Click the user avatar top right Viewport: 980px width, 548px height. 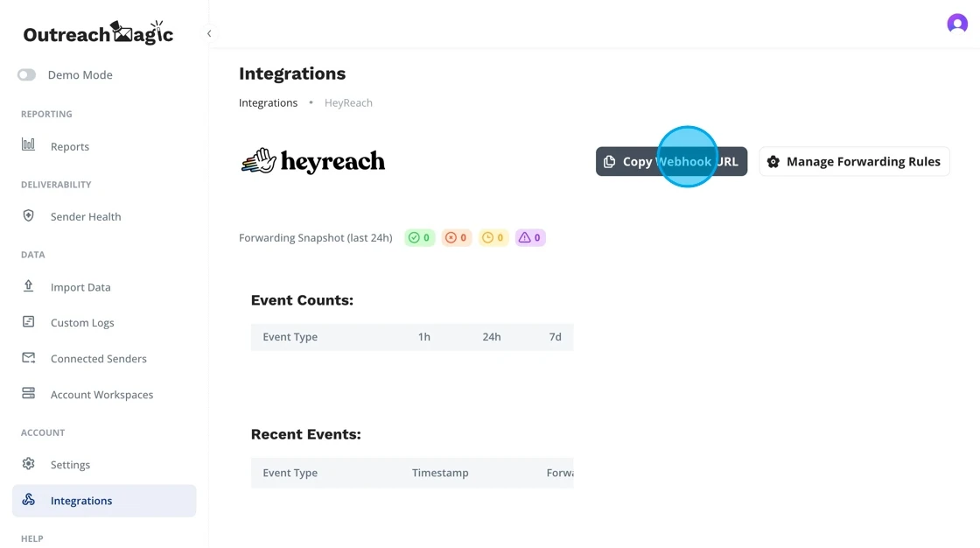[x=957, y=24]
